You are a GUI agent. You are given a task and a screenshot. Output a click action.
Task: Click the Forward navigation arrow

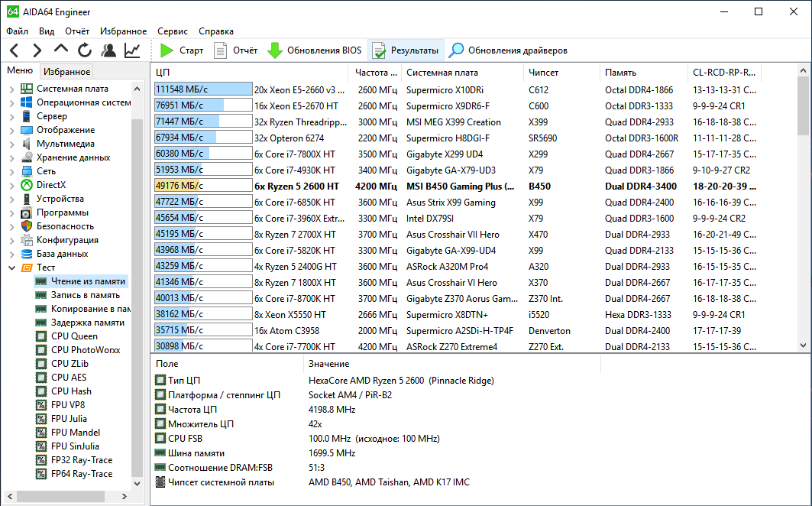[37, 50]
